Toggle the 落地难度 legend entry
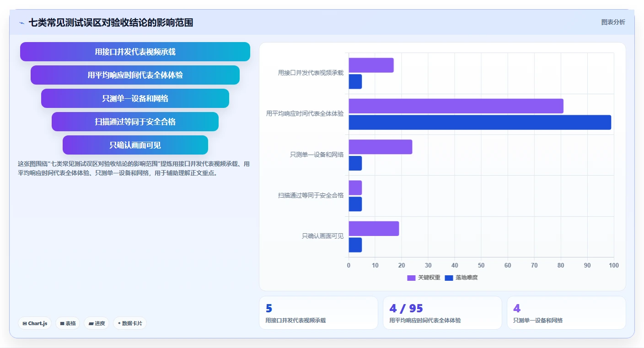 click(x=461, y=278)
